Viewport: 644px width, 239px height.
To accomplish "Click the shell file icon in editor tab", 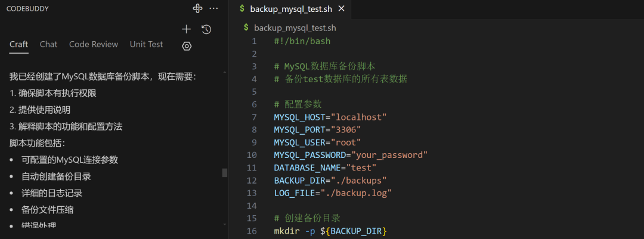I will click(241, 9).
